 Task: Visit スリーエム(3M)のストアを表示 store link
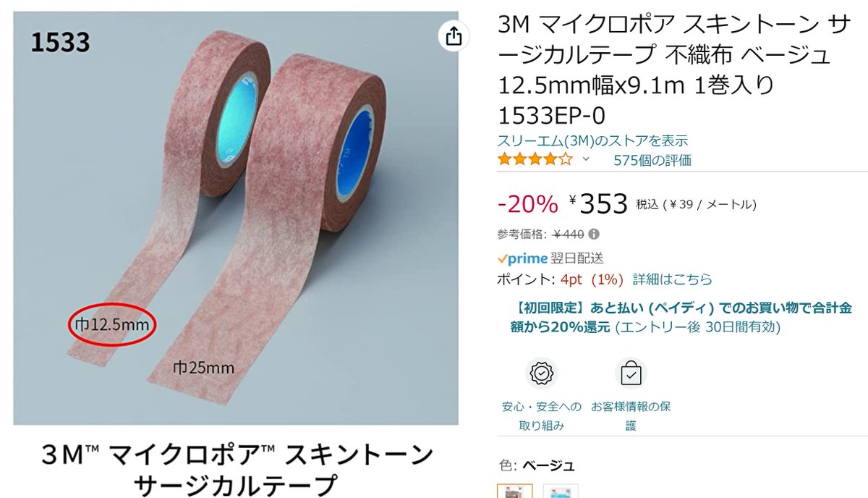592,141
